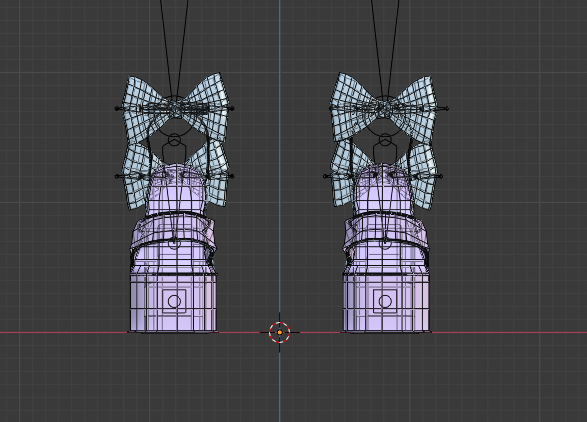
Task: Click the circle bone in left model's base
Action: coord(174,301)
